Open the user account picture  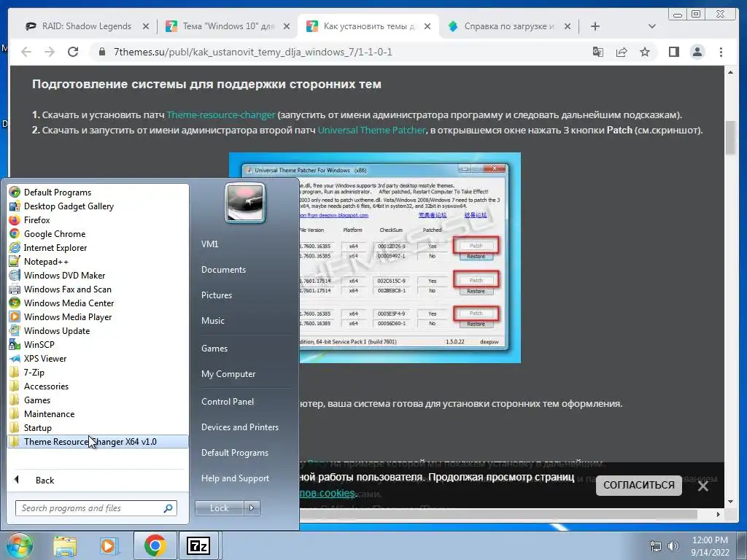[245, 203]
